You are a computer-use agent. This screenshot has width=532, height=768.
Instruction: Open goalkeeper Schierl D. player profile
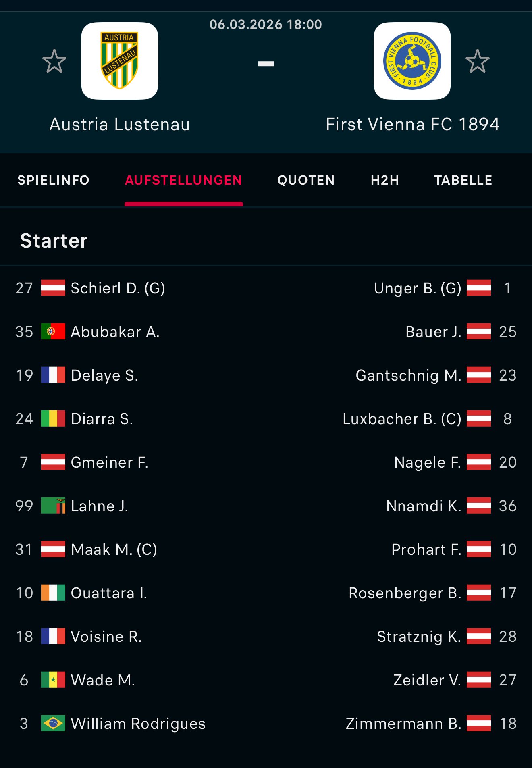[118, 288]
